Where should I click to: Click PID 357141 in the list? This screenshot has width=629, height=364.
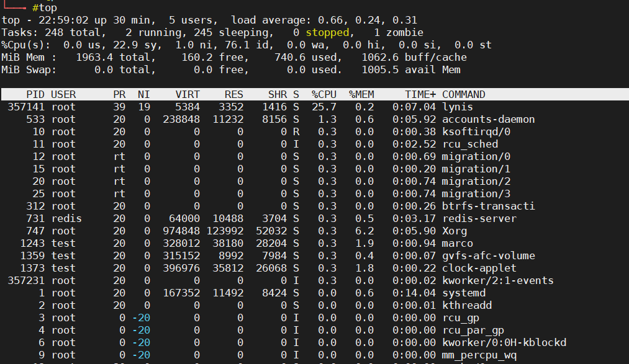[26, 107]
